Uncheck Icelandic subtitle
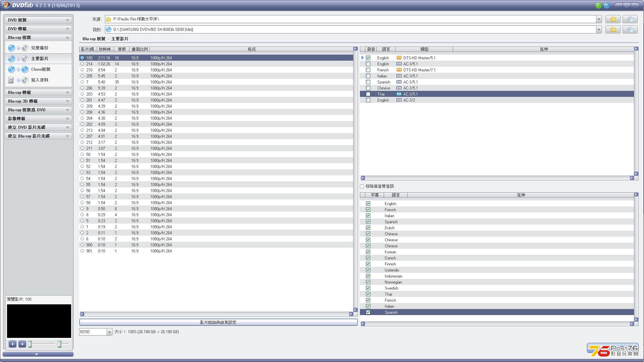This screenshot has width=644, height=362. click(368, 270)
